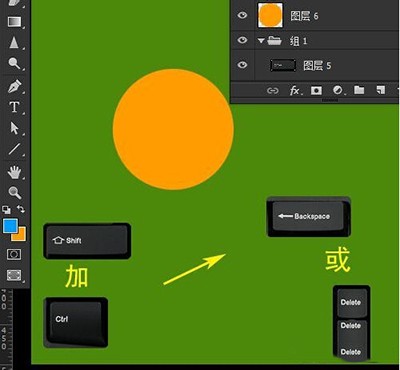
Task: Click the link layers button
Action: click(272, 91)
